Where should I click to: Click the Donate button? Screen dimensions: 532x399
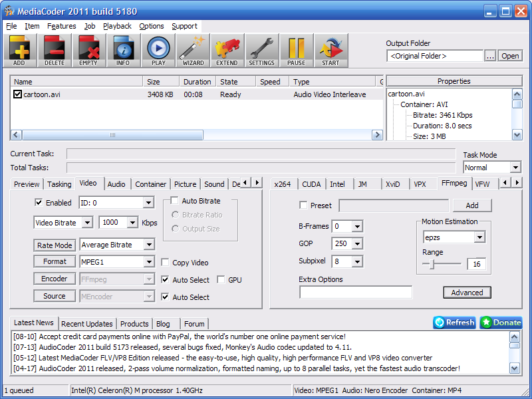coord(501,323)
